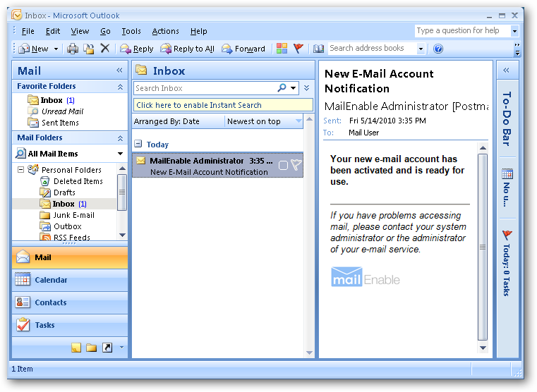Toggle the category box on the MailEnable message
537x392 pixels.
(283, 166)
